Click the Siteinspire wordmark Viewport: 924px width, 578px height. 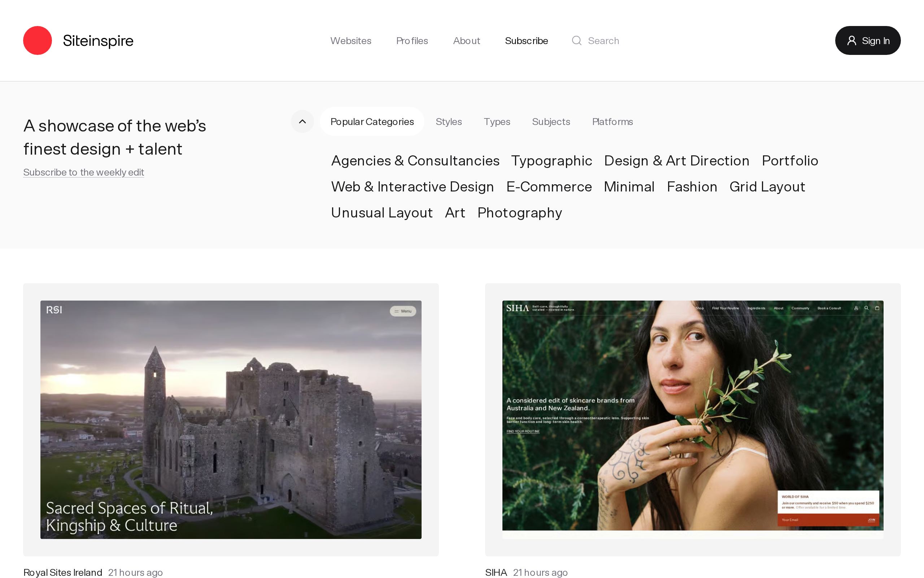pos(98,40)
